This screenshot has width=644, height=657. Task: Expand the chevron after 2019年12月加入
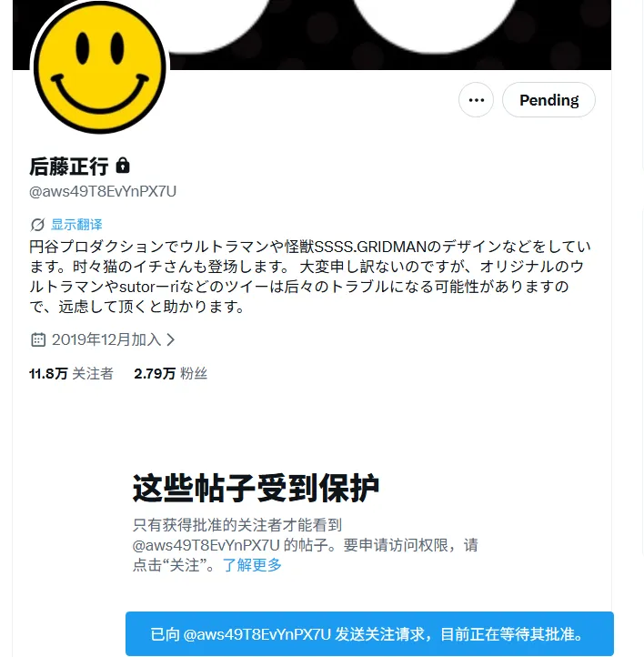click(x=170, y=339)
